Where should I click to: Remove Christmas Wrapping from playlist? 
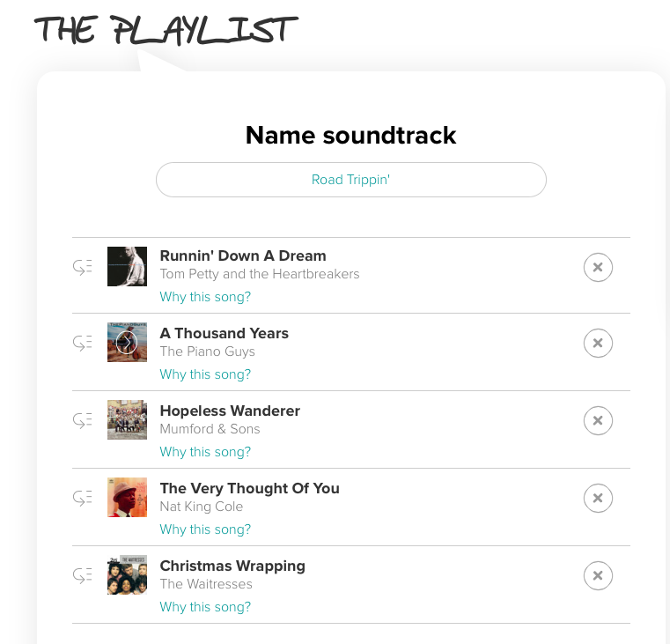pyautogui.click(x=598, y=576)
